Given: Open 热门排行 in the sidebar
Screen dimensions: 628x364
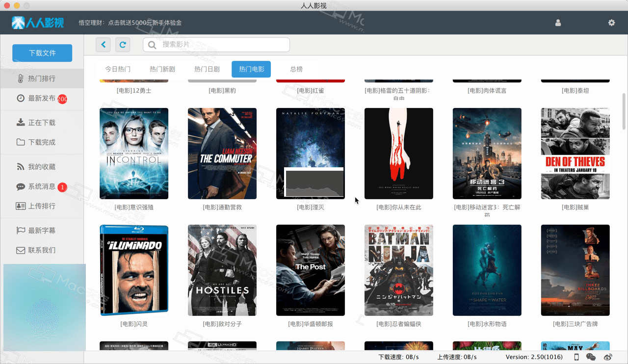Looking at the screenshot, I should (42, 78).
